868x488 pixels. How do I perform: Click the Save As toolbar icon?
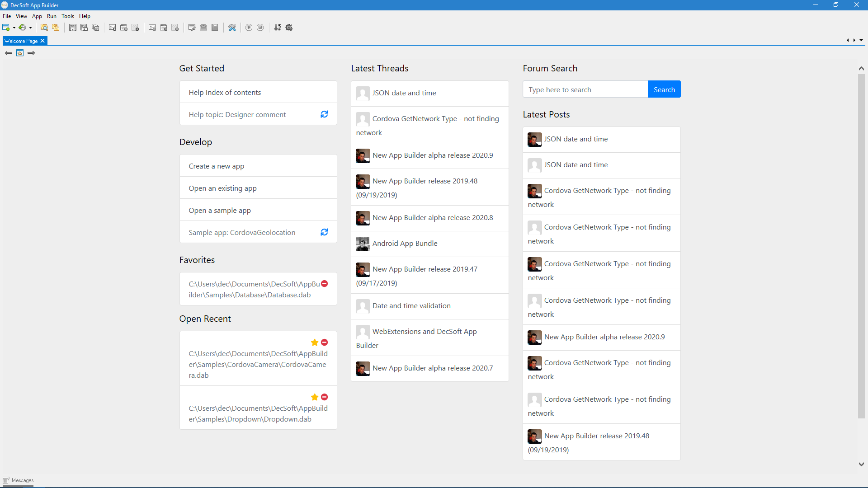tap(84, 28)
